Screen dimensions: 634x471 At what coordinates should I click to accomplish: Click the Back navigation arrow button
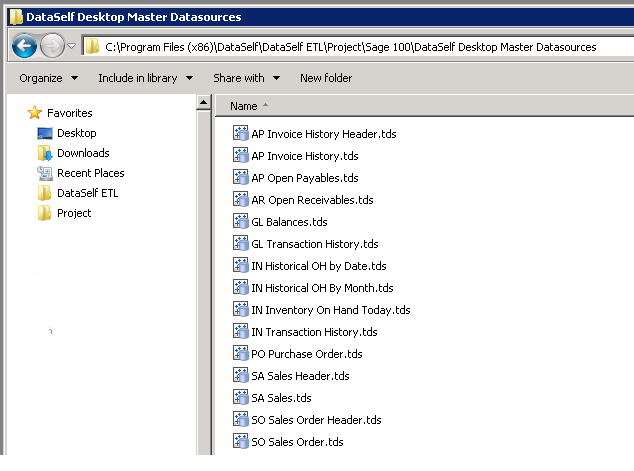pos(24,46)
